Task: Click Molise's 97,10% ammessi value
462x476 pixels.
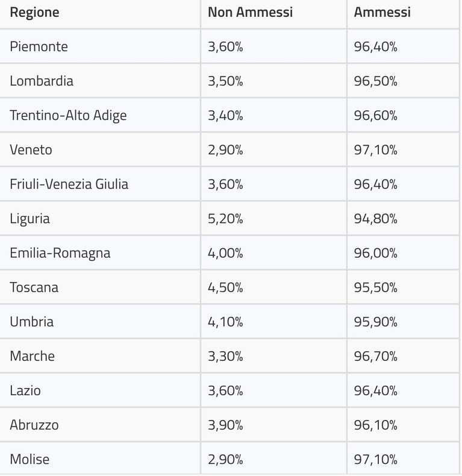Action: [375, 459]
